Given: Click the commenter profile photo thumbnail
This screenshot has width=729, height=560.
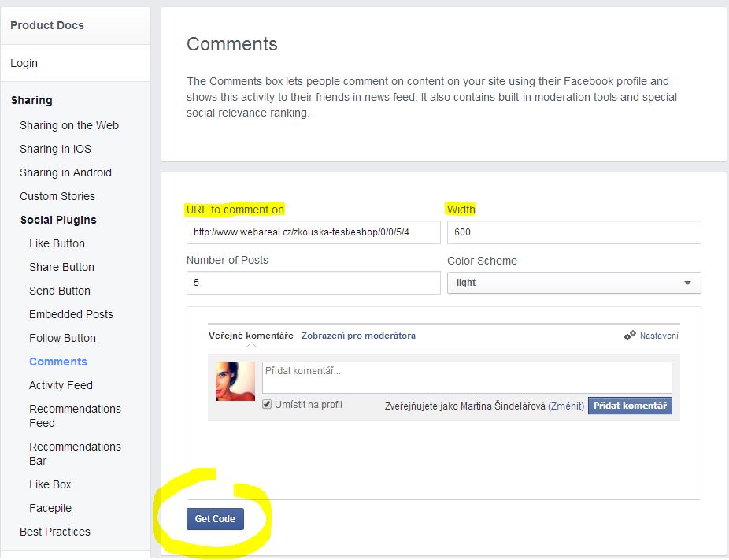Looking at the screenshot, I should [235, 381].
